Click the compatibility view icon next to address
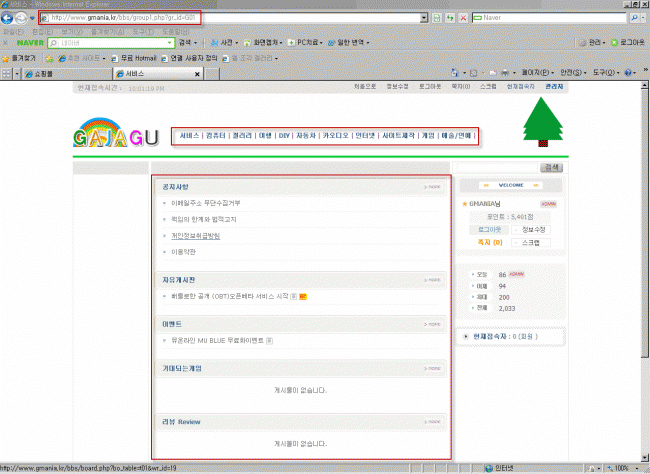 coord(437,18)
